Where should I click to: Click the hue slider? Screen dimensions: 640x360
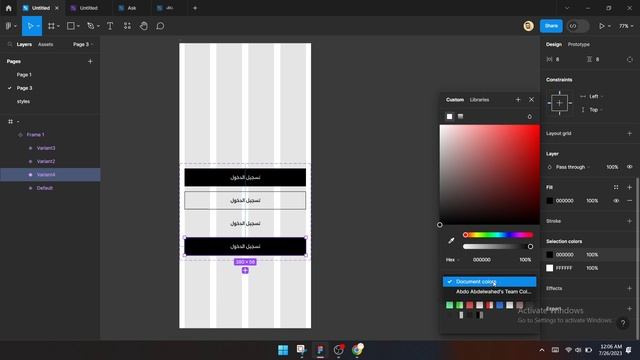point(498,235)
